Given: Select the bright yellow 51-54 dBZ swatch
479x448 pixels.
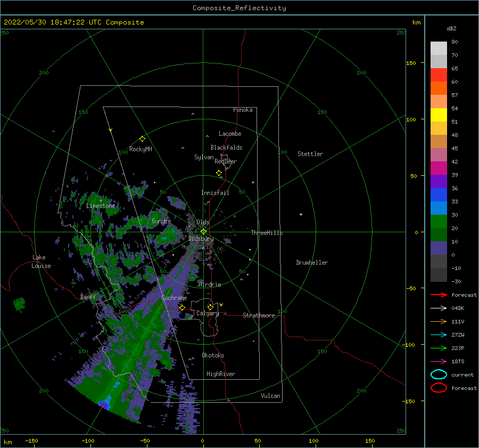Looking at the screenshot, I should [439, 115].
